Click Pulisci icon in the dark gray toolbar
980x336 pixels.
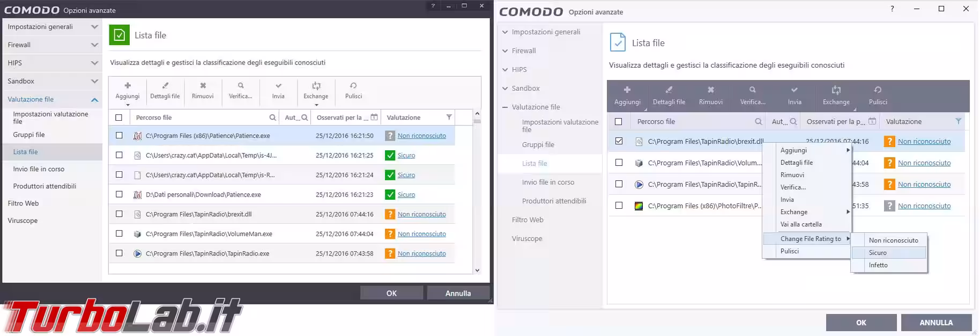pos(878,90)
